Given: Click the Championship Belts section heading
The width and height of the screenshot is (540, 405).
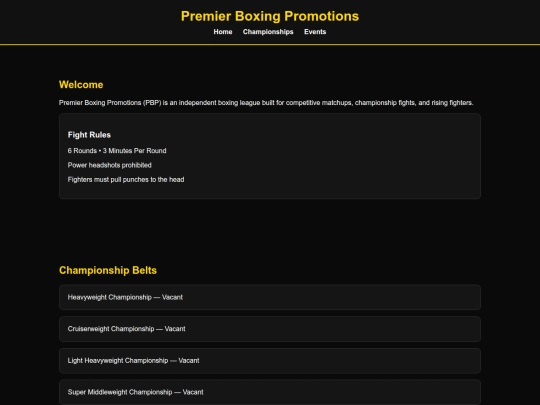Looking at the screenshot, I should tap(108, 270).
